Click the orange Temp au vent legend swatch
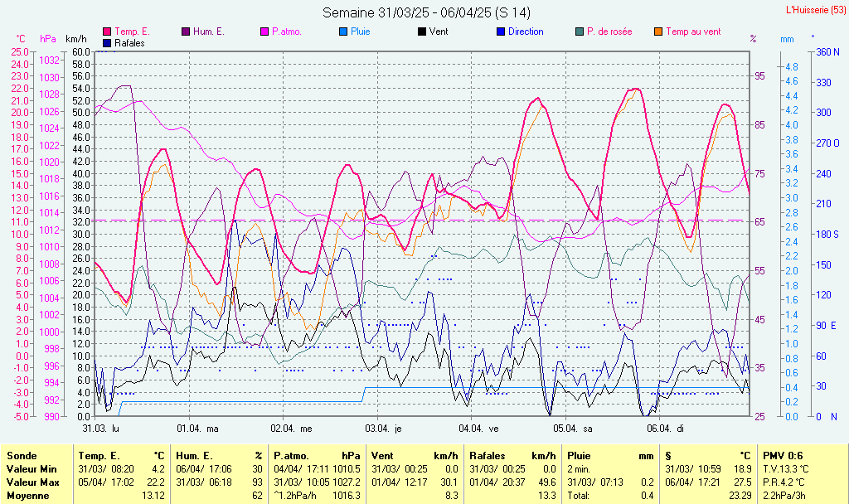 coord(658,31)
